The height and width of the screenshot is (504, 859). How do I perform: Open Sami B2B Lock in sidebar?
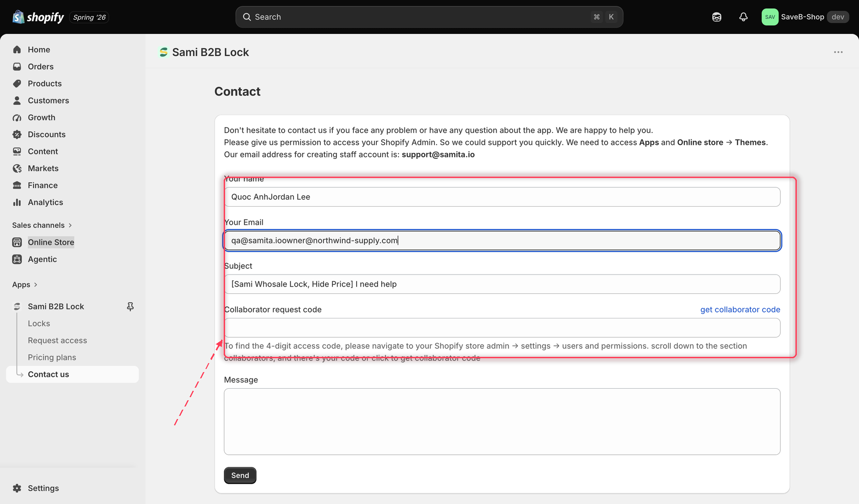pyautogui.click(x=56, y=306)
